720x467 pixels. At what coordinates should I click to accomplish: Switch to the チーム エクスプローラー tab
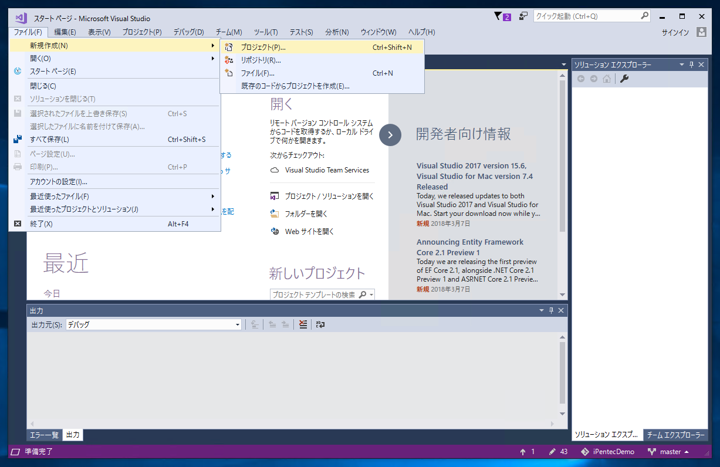pos(675,435)
